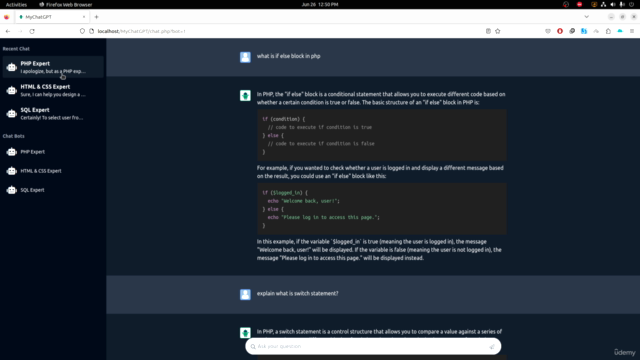640x360 pixels.
Task: Click the 'Chat Bots' sidebar heading
Action: (14, 136)
